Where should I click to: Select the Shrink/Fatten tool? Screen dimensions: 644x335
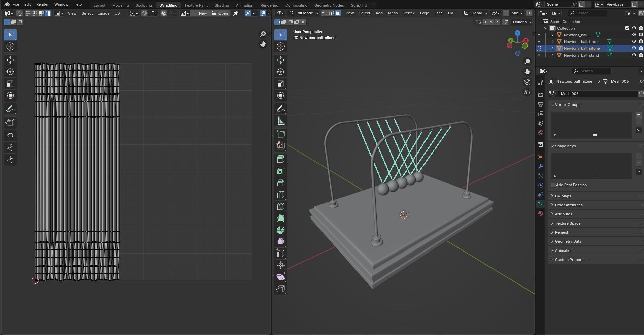point(281,265)
